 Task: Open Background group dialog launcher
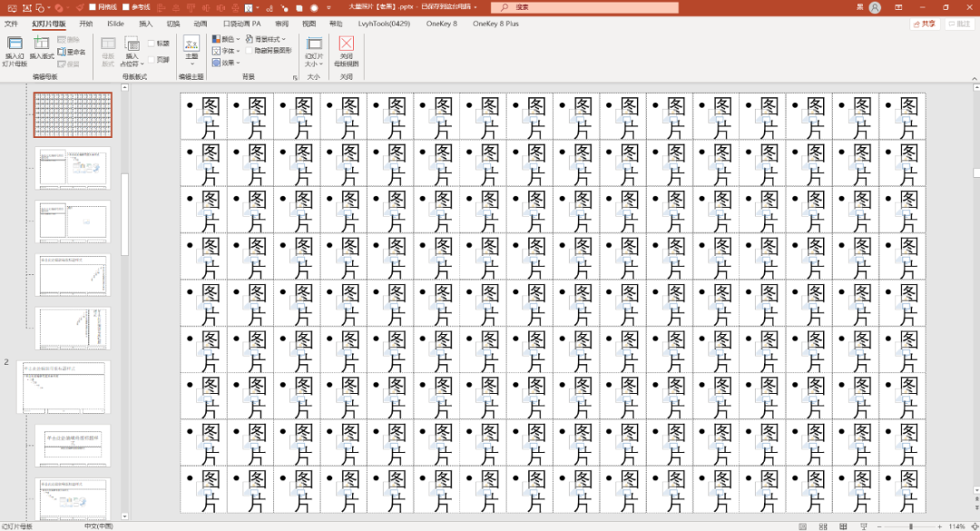[x=295, y=77]
